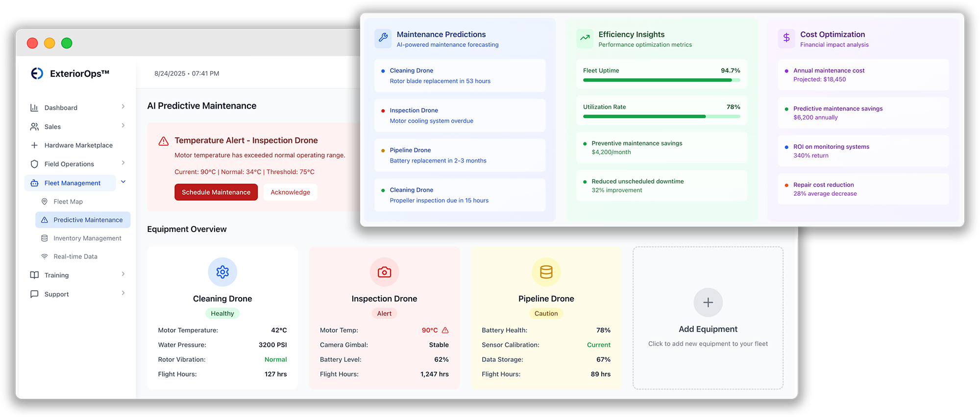Click the Cleaning Drone gear icon
Image resolution: width=980 pixels, height=417 pixels.
click(x=222, y=272)
